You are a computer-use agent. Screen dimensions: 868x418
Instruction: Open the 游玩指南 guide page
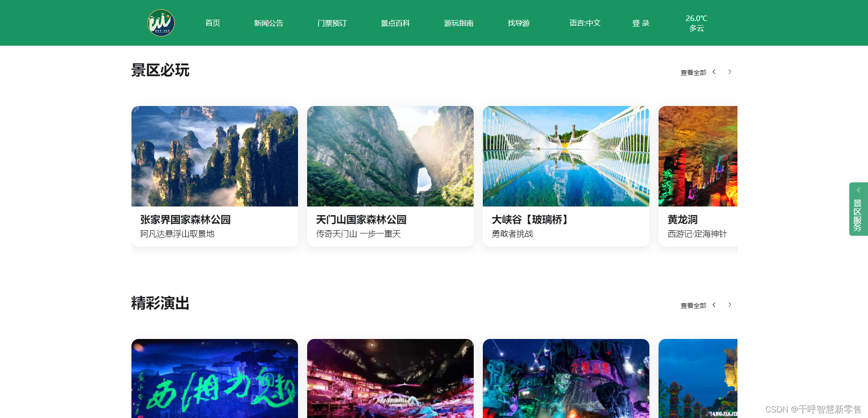tap(459, 23)
